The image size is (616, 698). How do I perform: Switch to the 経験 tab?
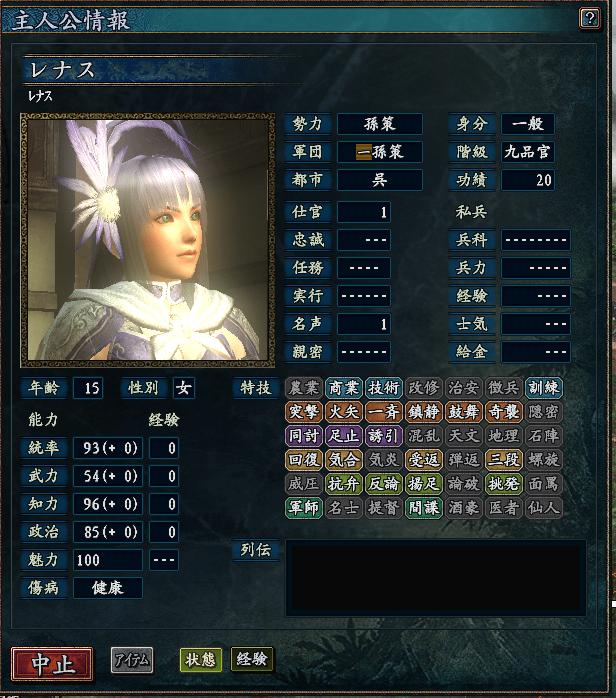point(252,659)
